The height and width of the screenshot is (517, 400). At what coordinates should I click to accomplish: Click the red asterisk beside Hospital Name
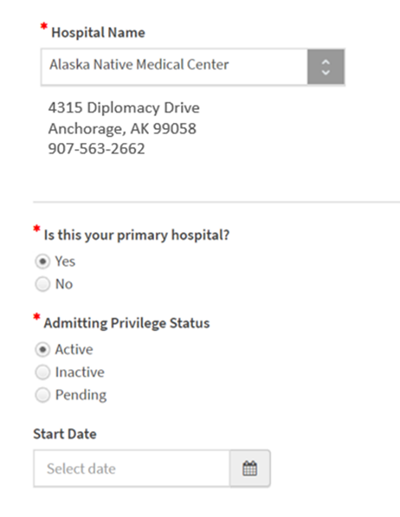coord(44,26)
